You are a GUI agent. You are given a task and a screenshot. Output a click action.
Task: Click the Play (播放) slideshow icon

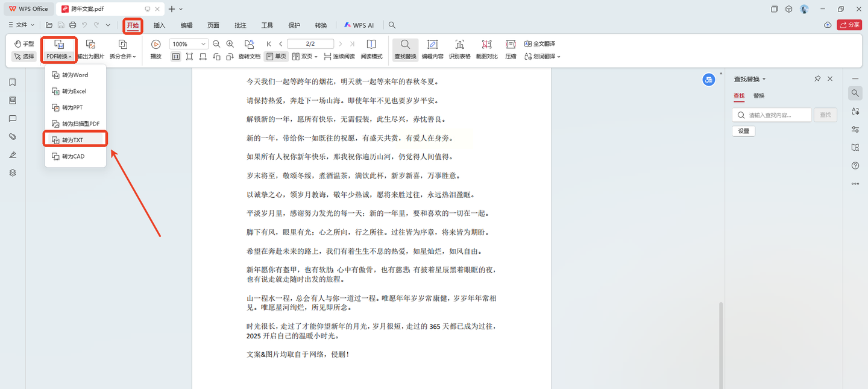click(156, 44)
